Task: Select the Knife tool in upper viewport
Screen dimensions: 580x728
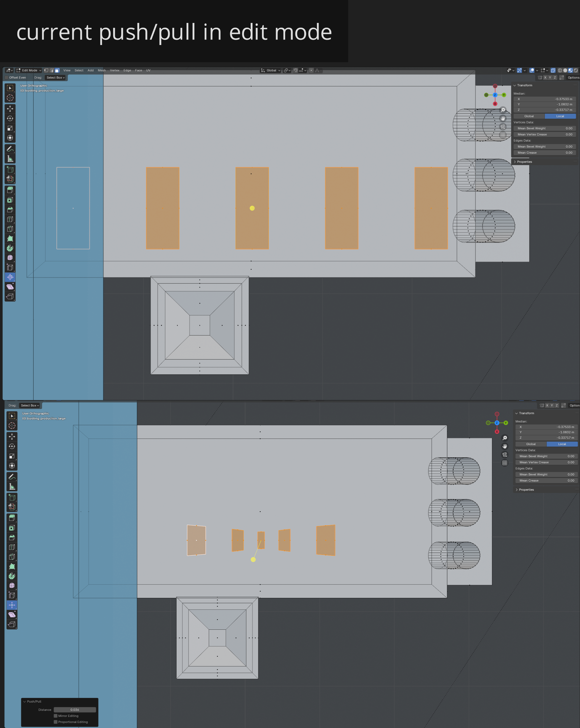Action: 10,229
